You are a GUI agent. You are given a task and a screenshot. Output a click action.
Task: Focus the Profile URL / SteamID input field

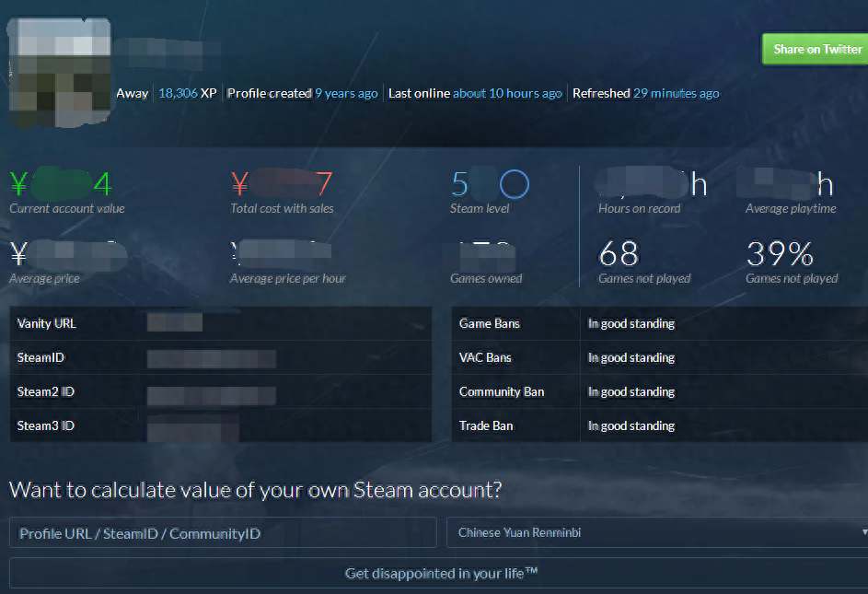click(x=223, y=533)
